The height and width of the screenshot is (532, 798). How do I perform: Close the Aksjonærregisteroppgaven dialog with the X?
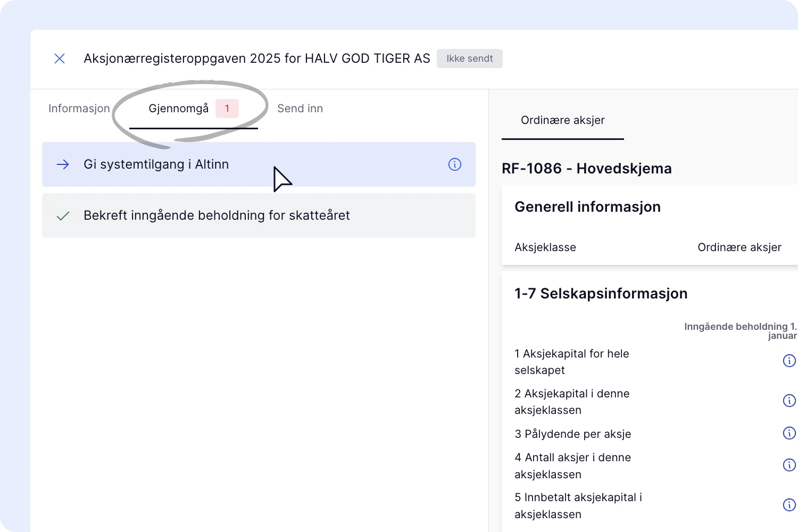pyautogui.click(x=60, y=59)
